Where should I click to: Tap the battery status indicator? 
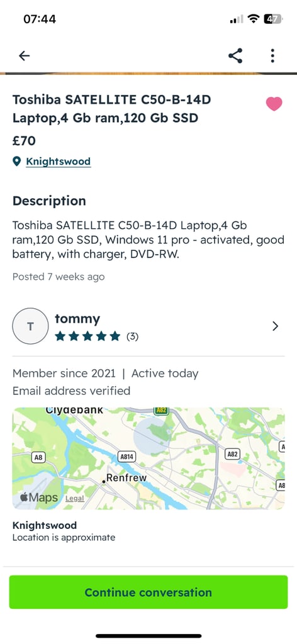(272, 19)
